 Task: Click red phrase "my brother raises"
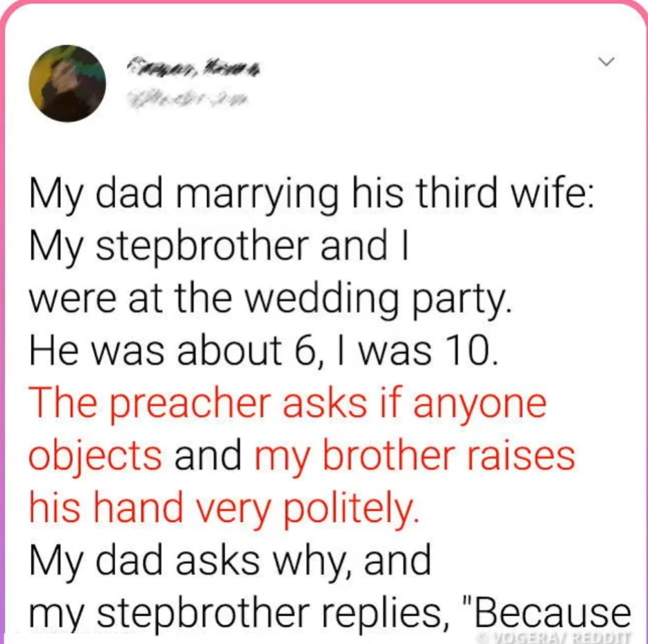415,456
